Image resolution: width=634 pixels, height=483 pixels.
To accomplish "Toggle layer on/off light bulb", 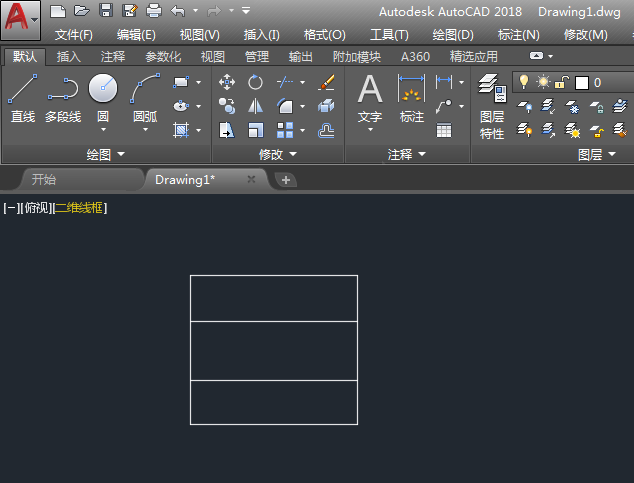I will (524, 82).
